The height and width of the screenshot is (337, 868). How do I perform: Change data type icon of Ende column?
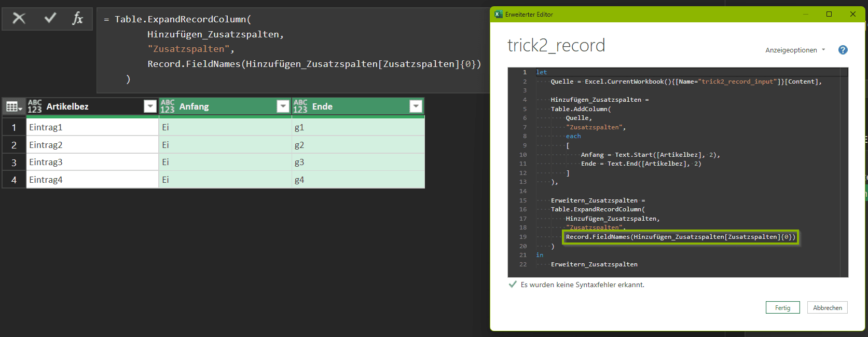click(x=300, y=106)
